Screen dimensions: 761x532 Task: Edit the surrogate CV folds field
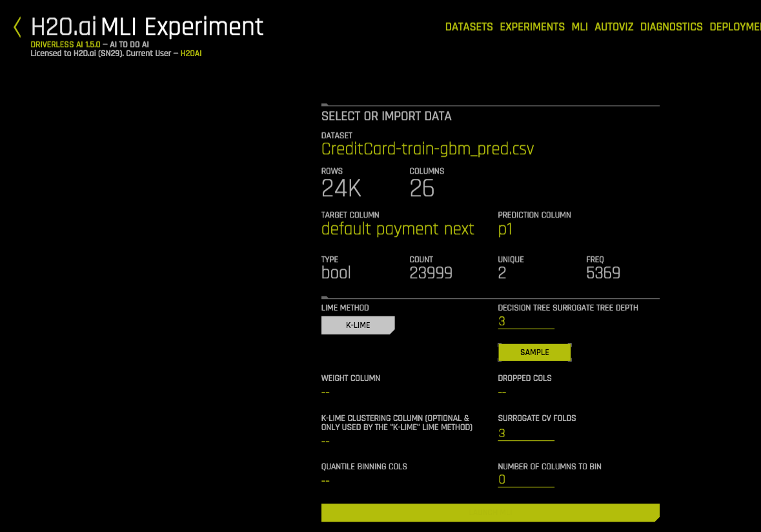pos(525,433)
